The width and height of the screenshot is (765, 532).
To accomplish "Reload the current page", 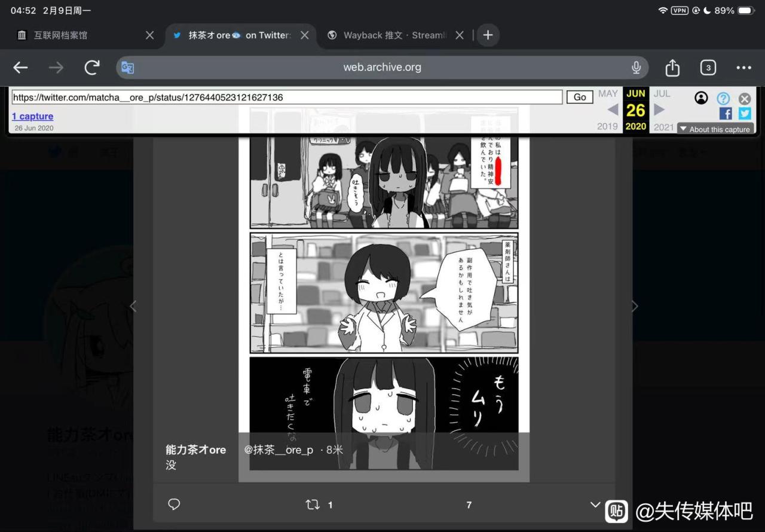I will [92, 68].
